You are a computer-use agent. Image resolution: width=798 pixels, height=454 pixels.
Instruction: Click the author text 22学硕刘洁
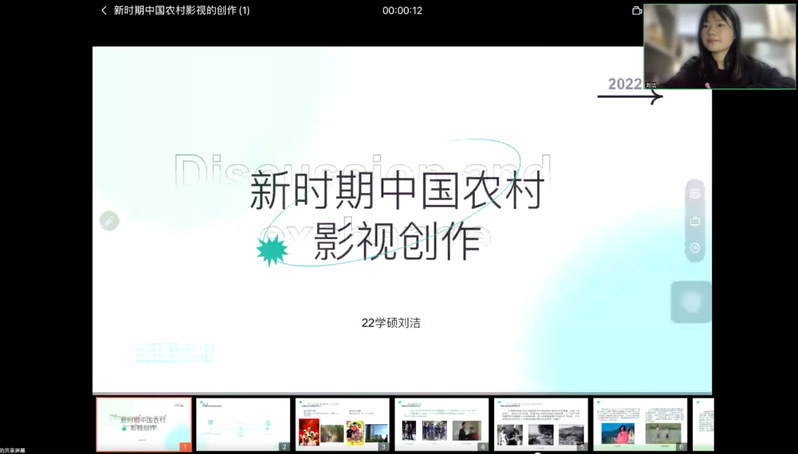point(391,323)
